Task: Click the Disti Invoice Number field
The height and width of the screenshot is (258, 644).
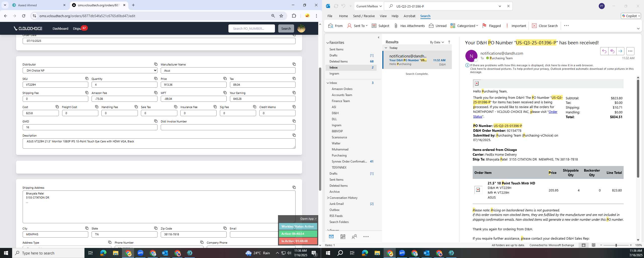Action: point(228,127)
